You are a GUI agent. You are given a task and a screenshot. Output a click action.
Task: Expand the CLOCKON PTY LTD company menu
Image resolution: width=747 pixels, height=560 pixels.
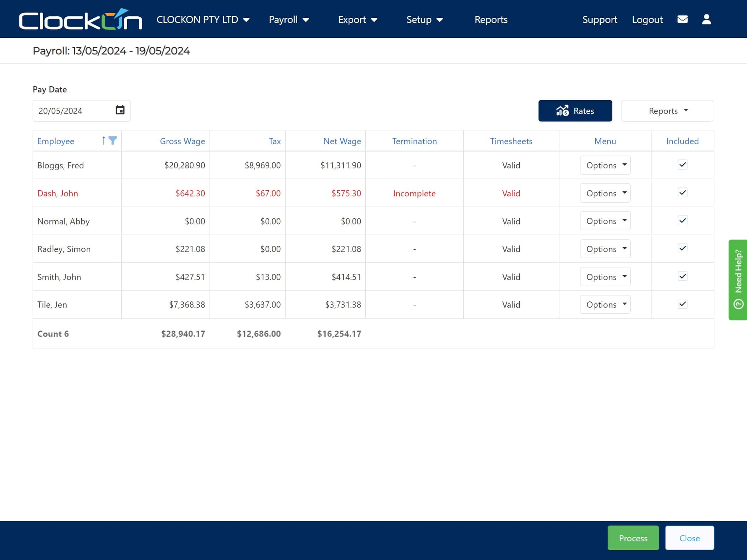click(203, 19)
